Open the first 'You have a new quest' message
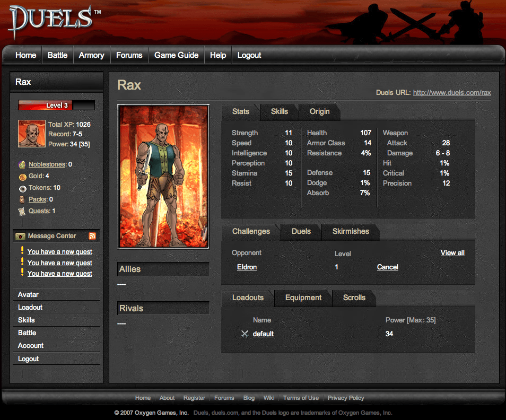This screenshot has height=420, width=506. coord(60,252)
